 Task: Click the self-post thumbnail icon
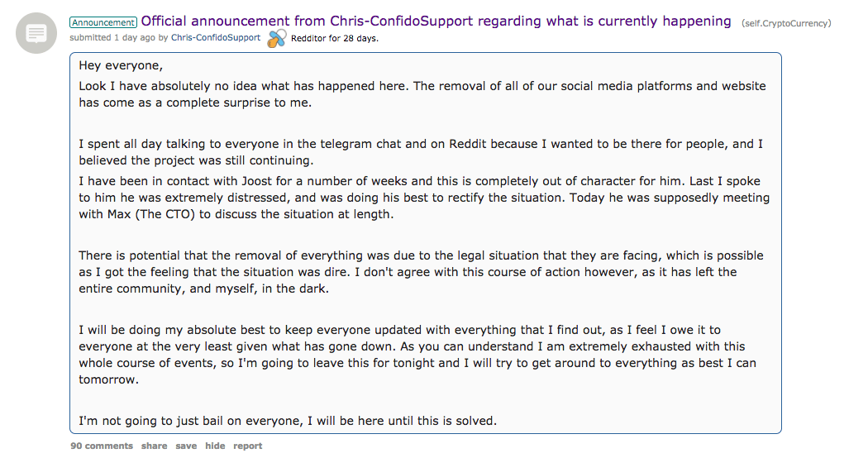point(36,34)
